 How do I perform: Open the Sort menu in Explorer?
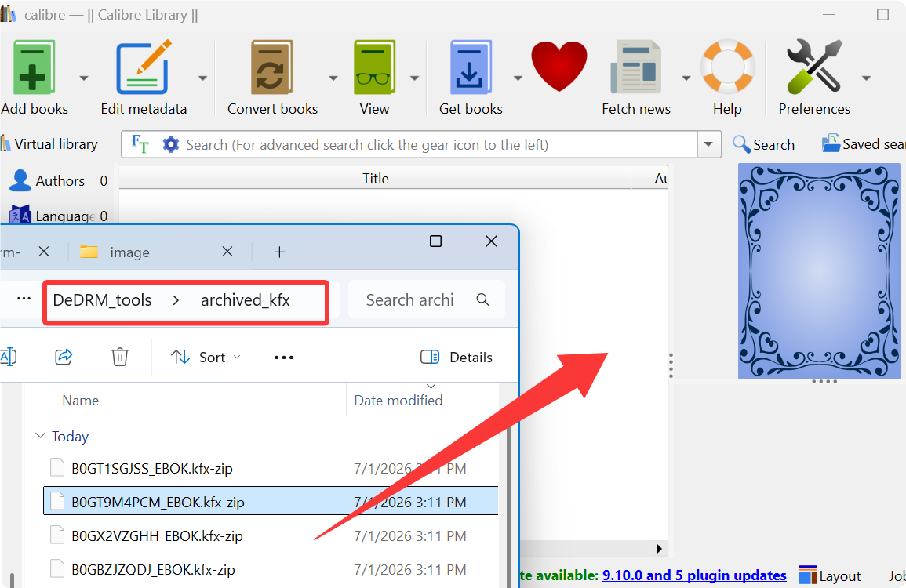click(x=206, y=358)
